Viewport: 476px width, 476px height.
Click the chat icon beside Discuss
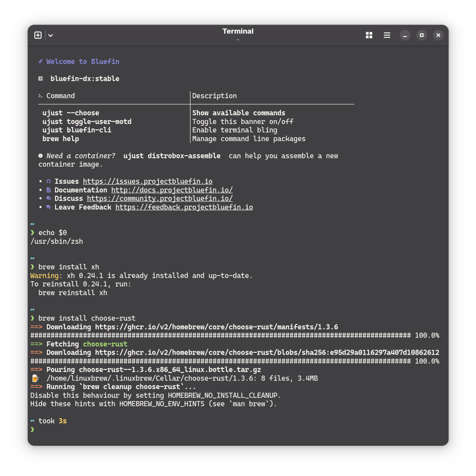pyautogui.click(x=49, y=198)
